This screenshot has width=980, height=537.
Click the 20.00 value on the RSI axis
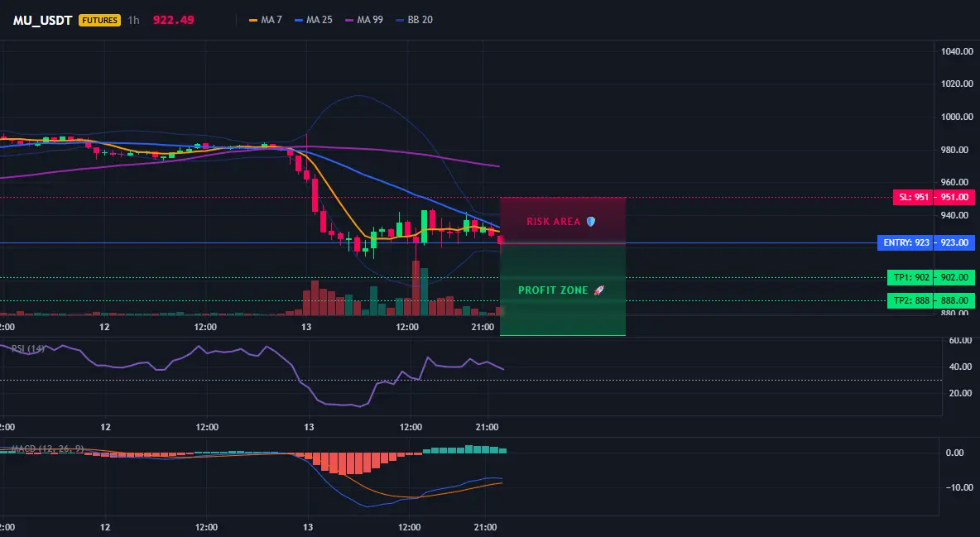tap(961, 393)
